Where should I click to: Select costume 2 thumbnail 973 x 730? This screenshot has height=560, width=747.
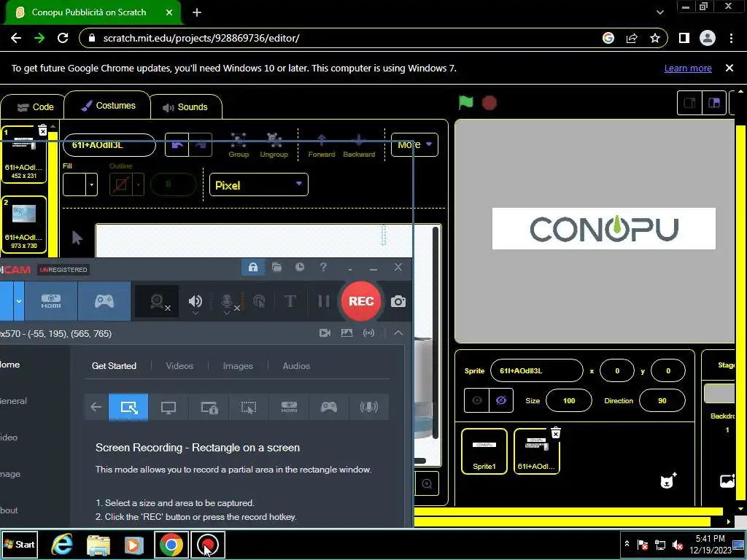point(24,225)
